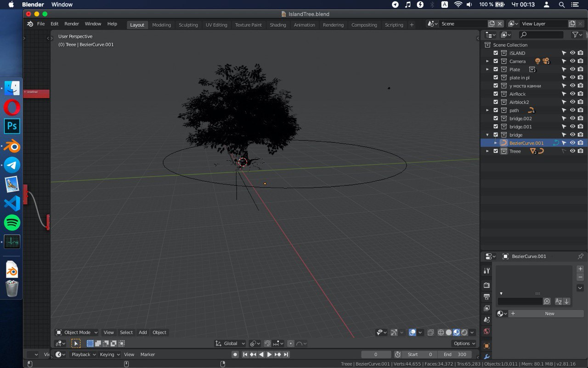This screenshot has width=588, height=368.
Task: Pin the BezierCurve.001 properties context
Action: (581, 256)
